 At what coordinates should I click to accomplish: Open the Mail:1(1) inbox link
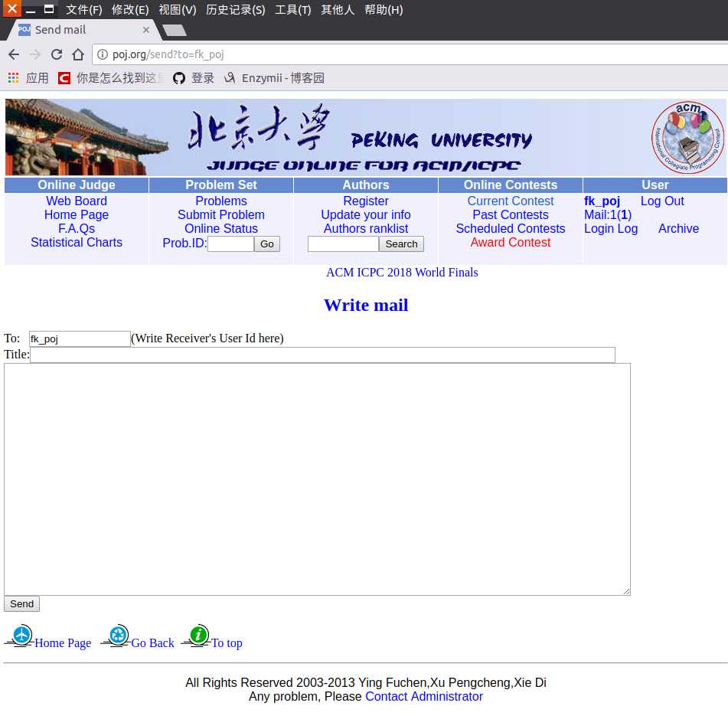pos(608,214)
